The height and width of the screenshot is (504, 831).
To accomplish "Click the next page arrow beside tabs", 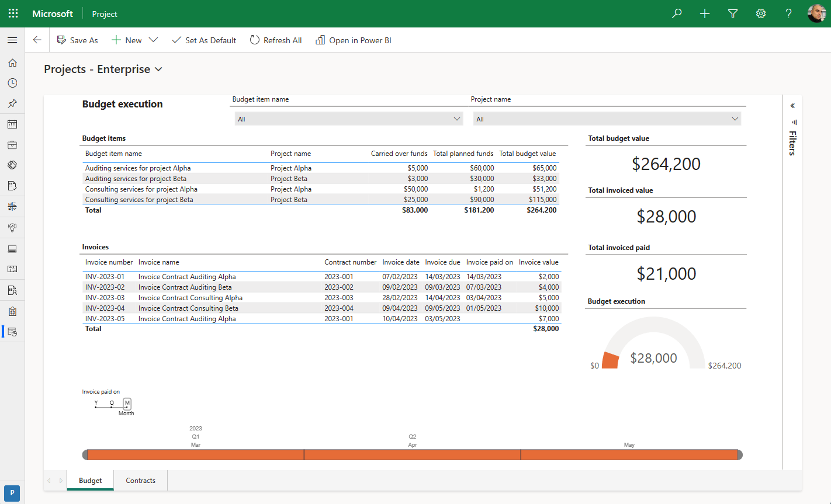I will 61,481.
